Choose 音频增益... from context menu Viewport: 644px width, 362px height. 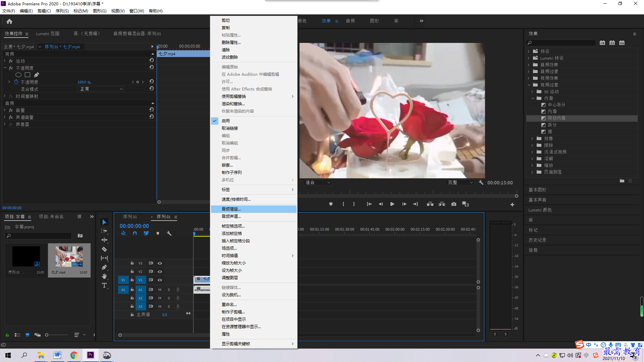pyautogui.click(x=254, y=209)
